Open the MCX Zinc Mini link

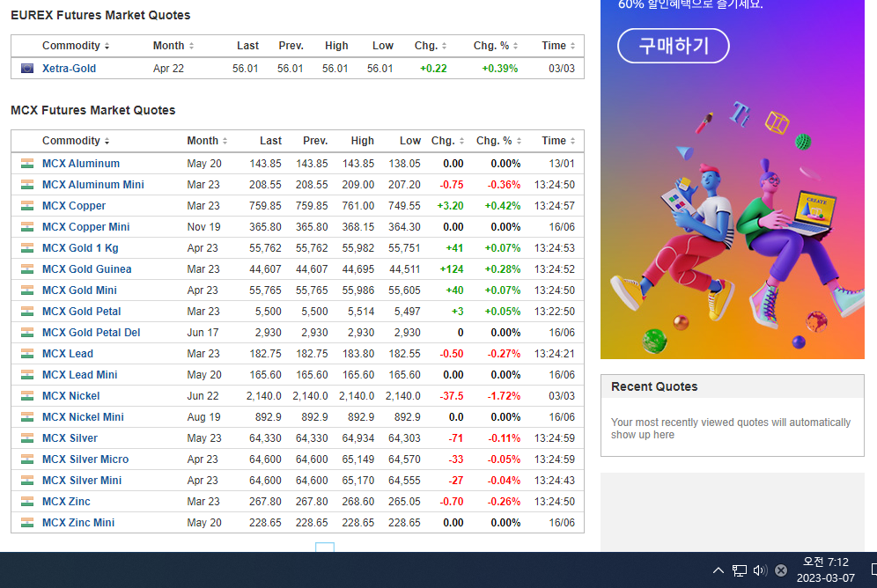tap(78, 523)
